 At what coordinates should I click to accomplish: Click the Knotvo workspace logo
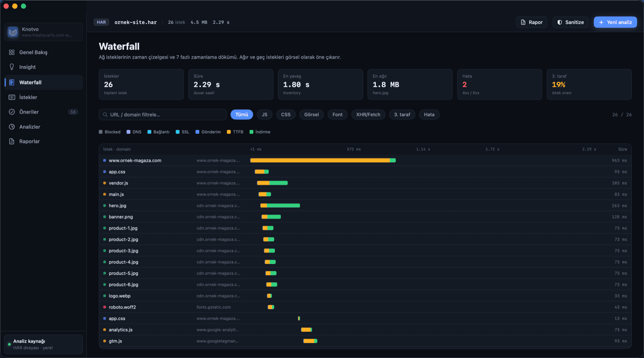pyautogui.click(x=13, y=32)
